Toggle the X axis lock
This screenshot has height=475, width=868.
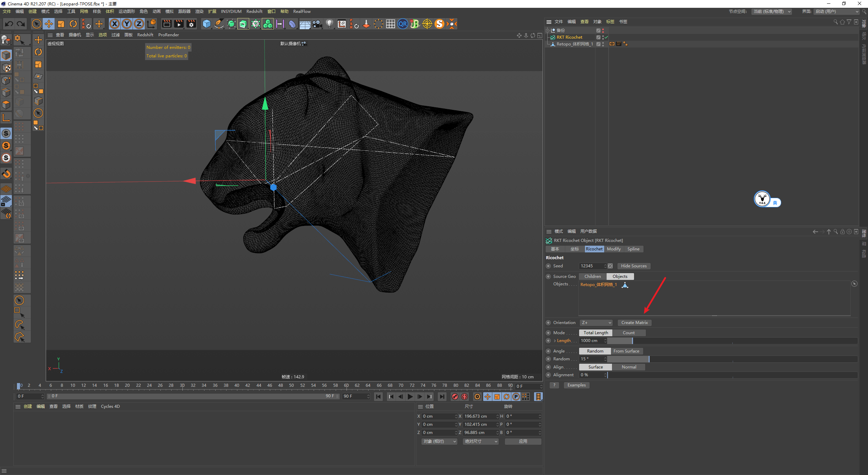[x=115, y=24]
